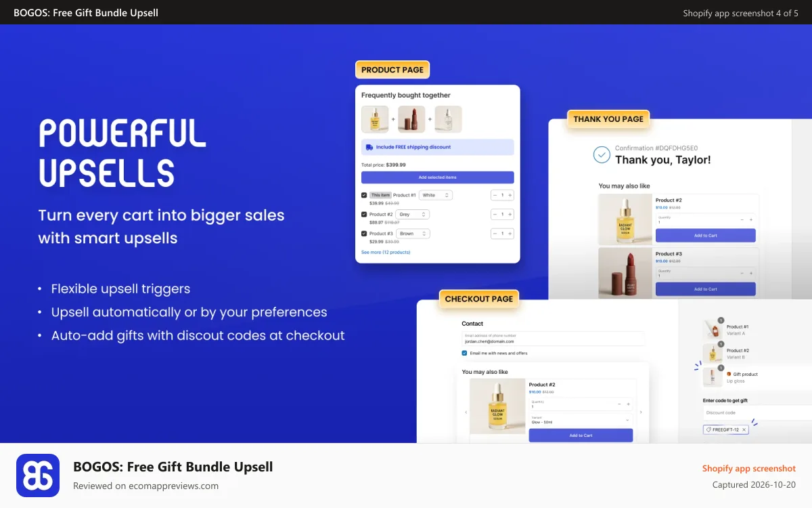Toggle 'Email me with news and offers'

pos(464,353)
